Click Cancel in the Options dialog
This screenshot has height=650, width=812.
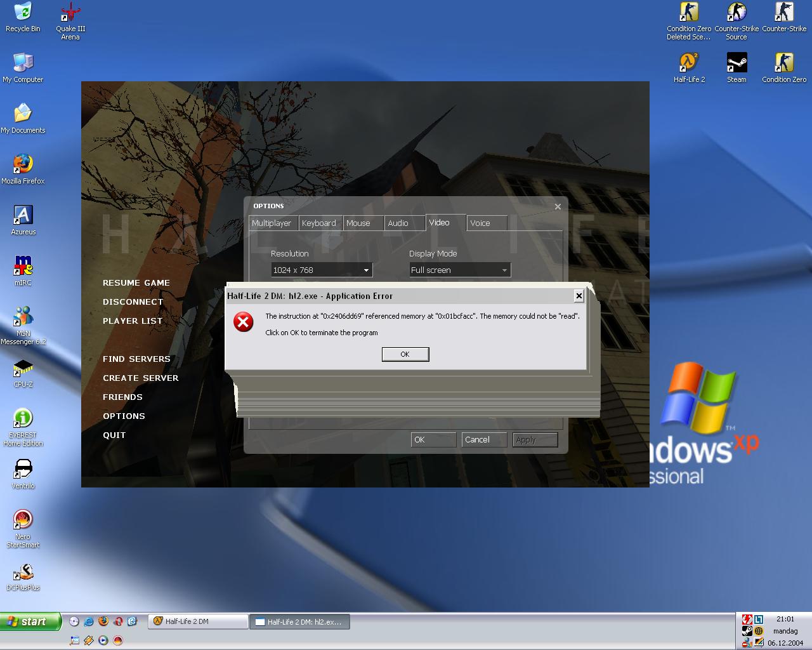click(484, 439)
